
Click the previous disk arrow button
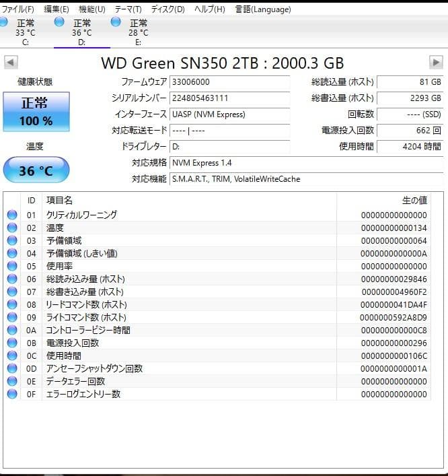pos(11,63)
